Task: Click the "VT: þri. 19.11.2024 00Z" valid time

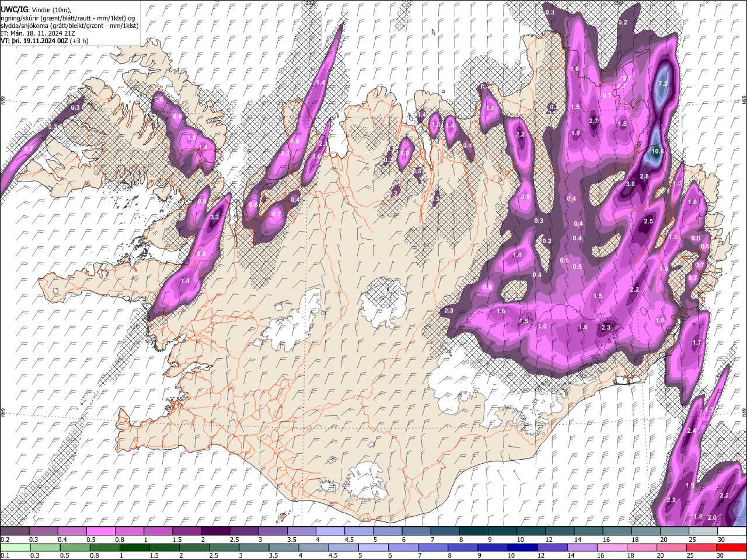Action: [x=34, y=41]
